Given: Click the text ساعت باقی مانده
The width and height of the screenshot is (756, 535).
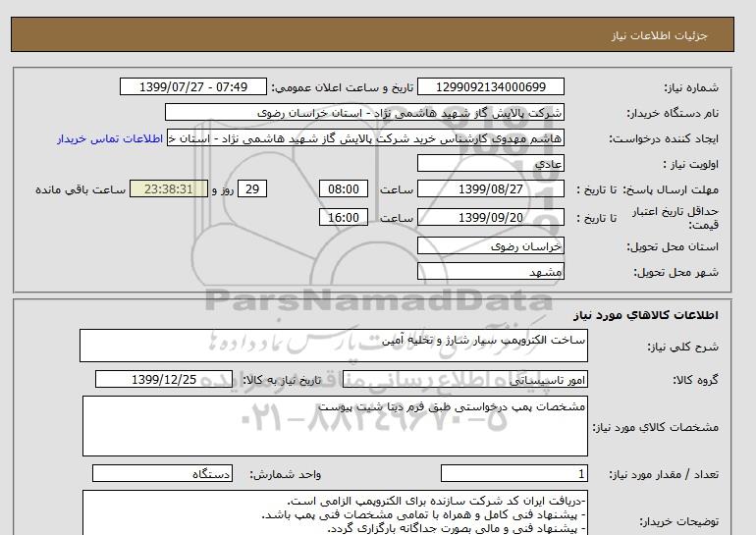Looking at the screenshot, I should 81,189.
